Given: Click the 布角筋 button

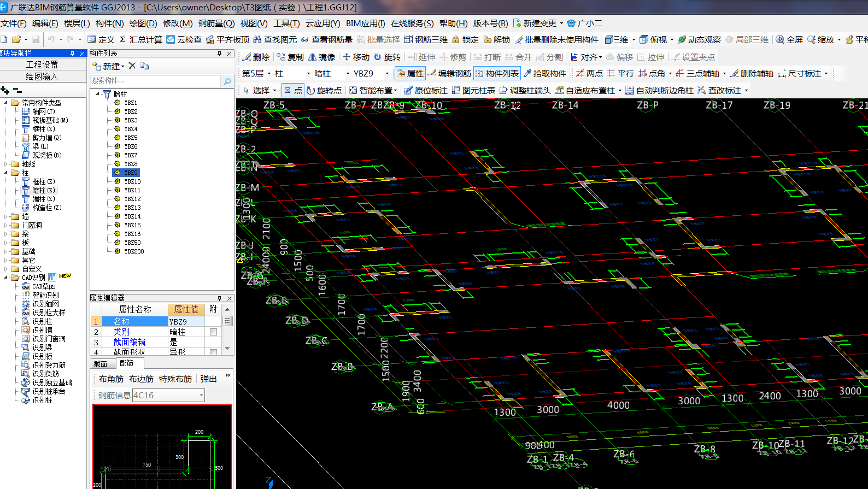Looking at the screenshot, I should tap(111, 379).
